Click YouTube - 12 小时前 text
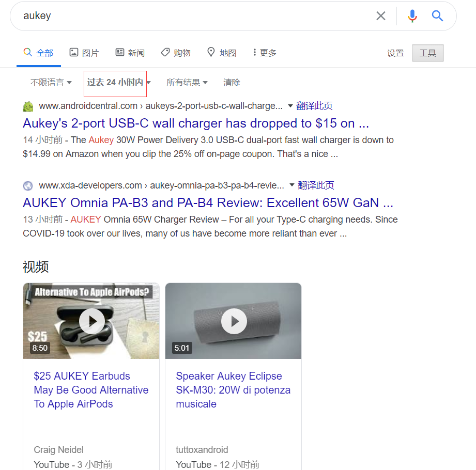Viewport: 476px width, 470px height. pos(218,464)
